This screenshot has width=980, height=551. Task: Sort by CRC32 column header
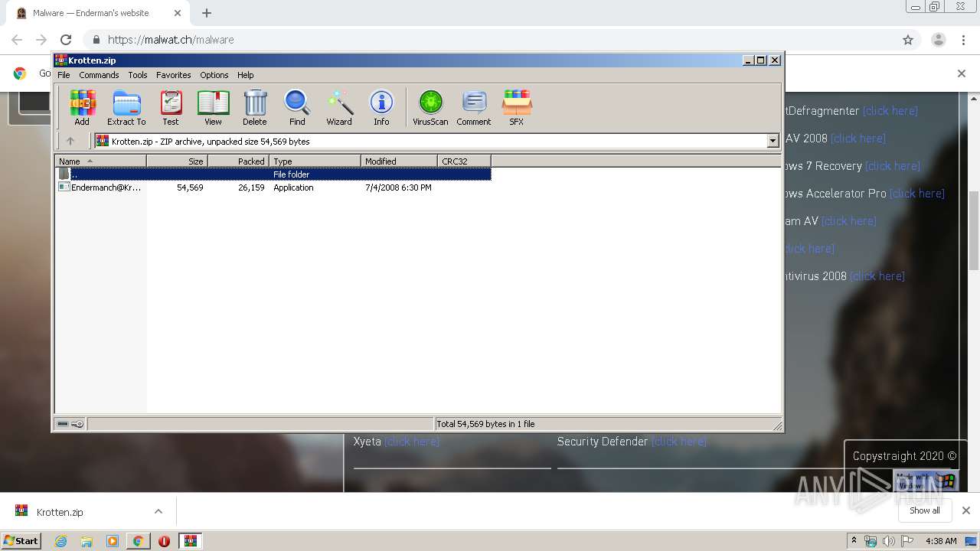point(464,161)
